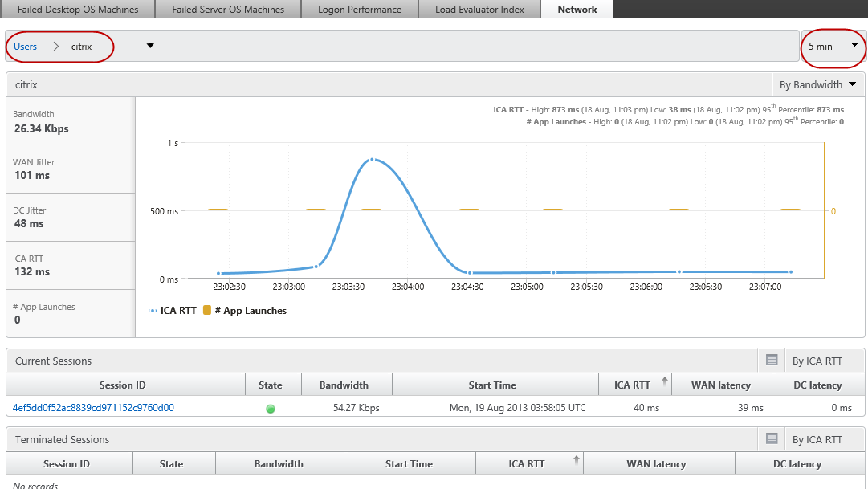This screenshot has width=868, height=489.
Task: Open the Failed Server OS Machines tab
Action: click(227, 9)
